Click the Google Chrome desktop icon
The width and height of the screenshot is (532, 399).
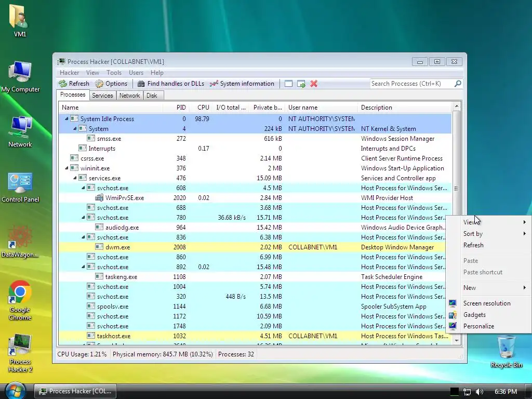20,301
